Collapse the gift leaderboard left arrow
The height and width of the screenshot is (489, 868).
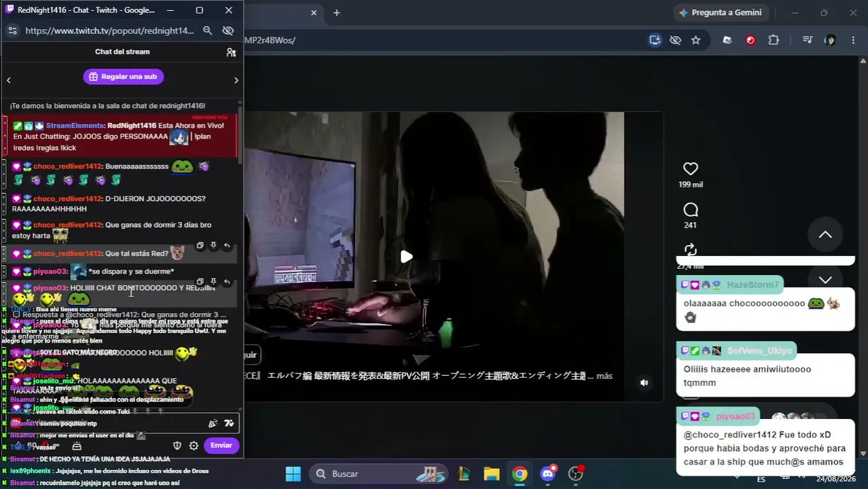coord(9,80)
